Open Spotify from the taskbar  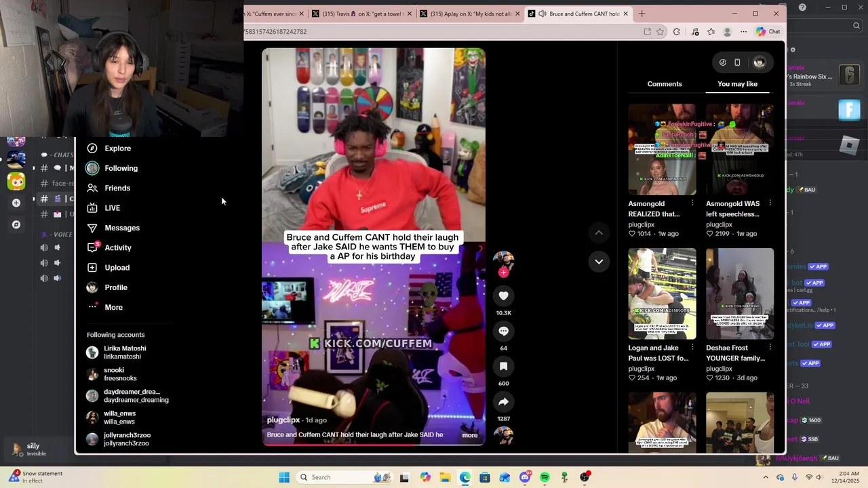pyautogui.click(x=545, y=477)
